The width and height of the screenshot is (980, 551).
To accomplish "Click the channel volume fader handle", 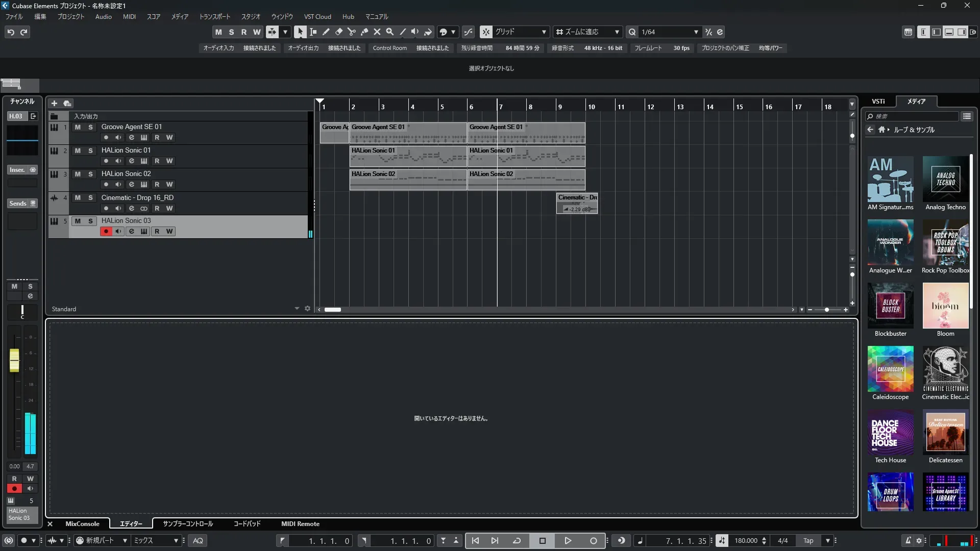I will pyautogui.click(x=14, y=360).
